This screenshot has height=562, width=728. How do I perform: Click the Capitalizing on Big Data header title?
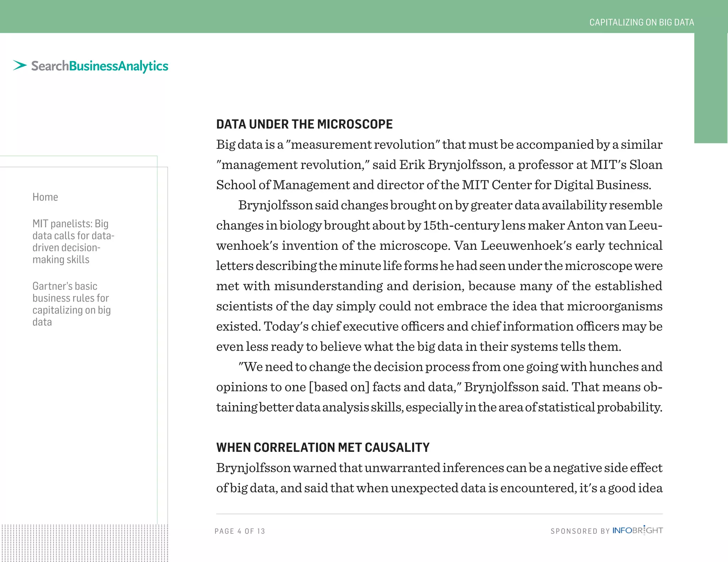point(641,22)
